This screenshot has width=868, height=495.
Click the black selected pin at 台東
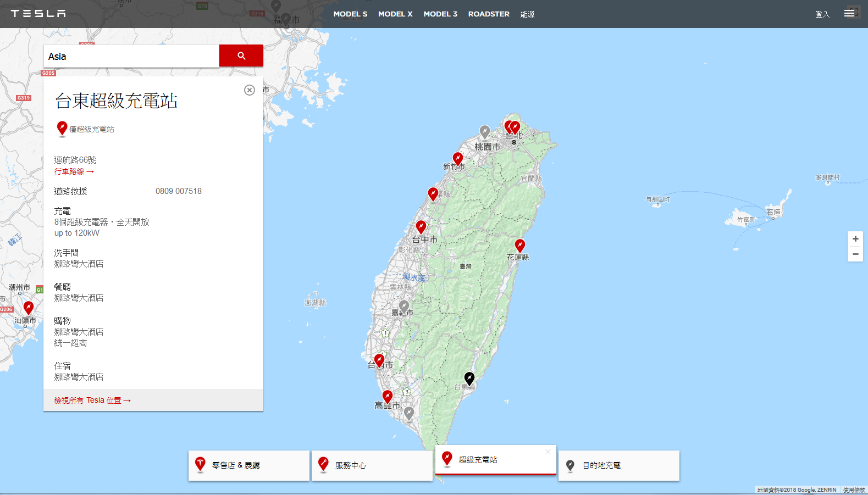[469, 378]
